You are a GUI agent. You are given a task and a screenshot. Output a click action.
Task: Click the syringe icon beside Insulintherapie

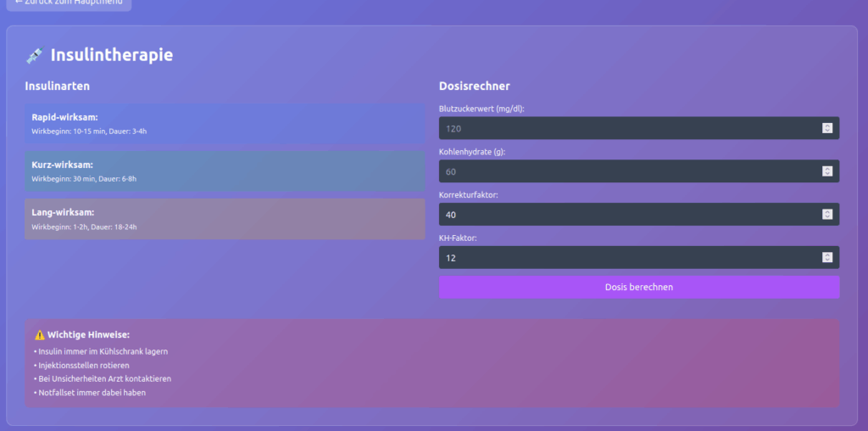pos(35,56)
